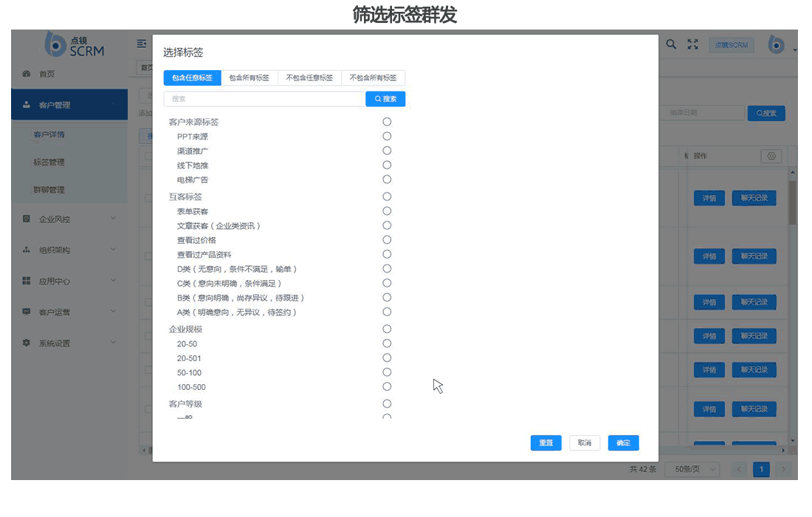The height and width of the screenshot is (517, 812).
Task: Click the 取消 button
Action: (x=585, y=443)
